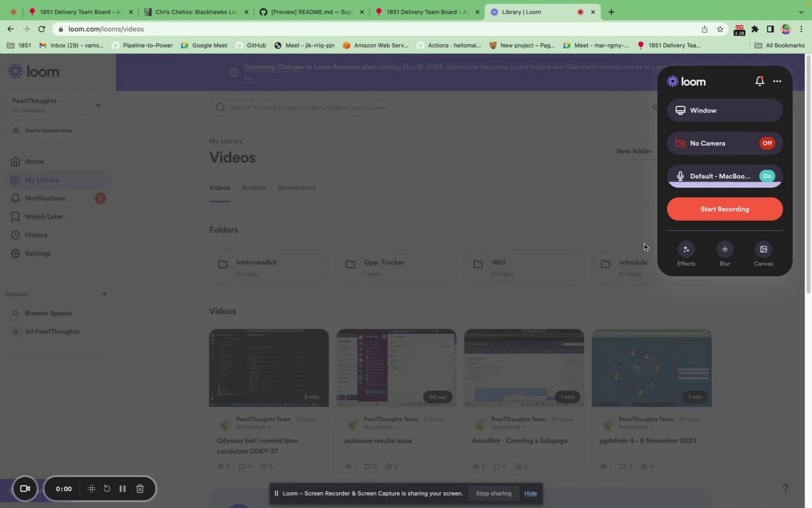Viewport: 812px width, 508px height.
Task: Click Stop sharing button
Action: click(x=494, y=493)
